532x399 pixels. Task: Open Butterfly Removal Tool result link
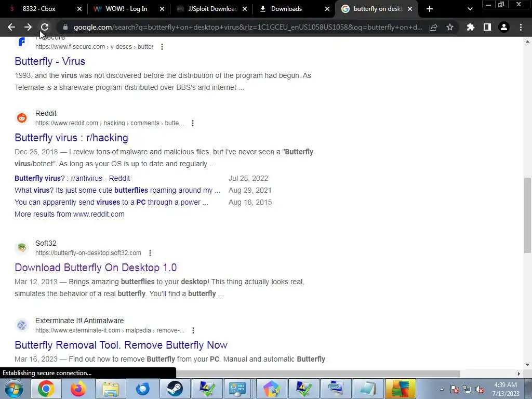[121, 345]
